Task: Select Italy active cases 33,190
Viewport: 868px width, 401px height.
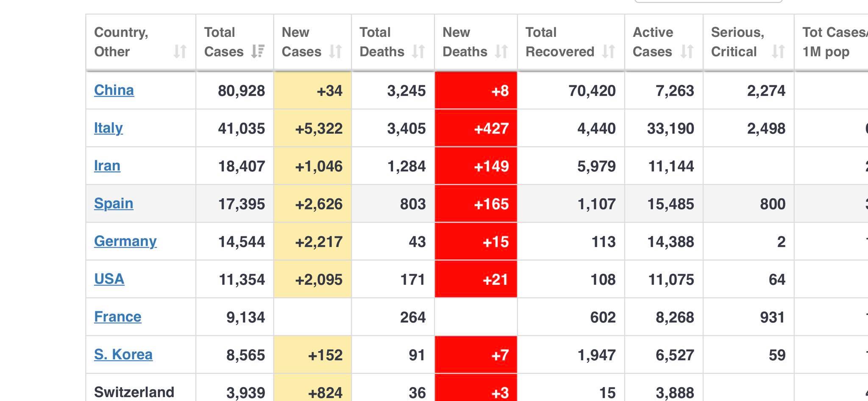Action: click(x=670, y=128)
